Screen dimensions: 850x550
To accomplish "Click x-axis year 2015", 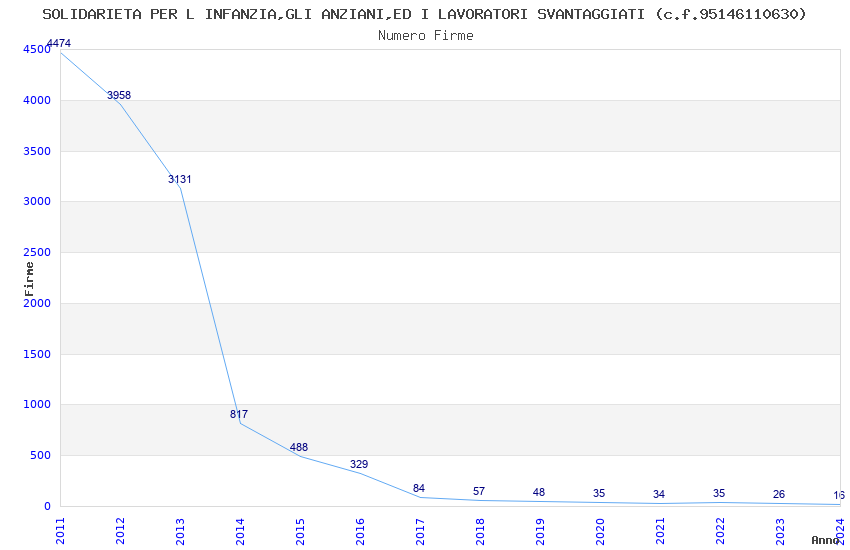I will point(300,532).
